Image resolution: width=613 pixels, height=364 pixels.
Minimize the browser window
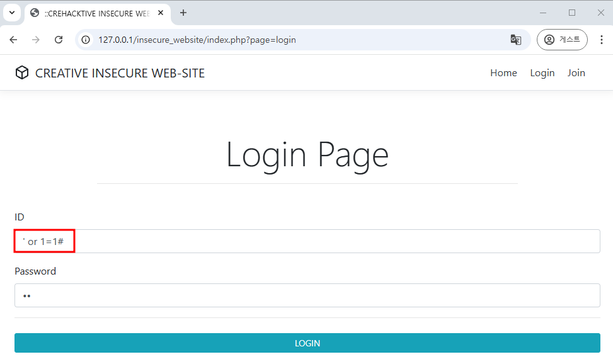coord(543,13)
